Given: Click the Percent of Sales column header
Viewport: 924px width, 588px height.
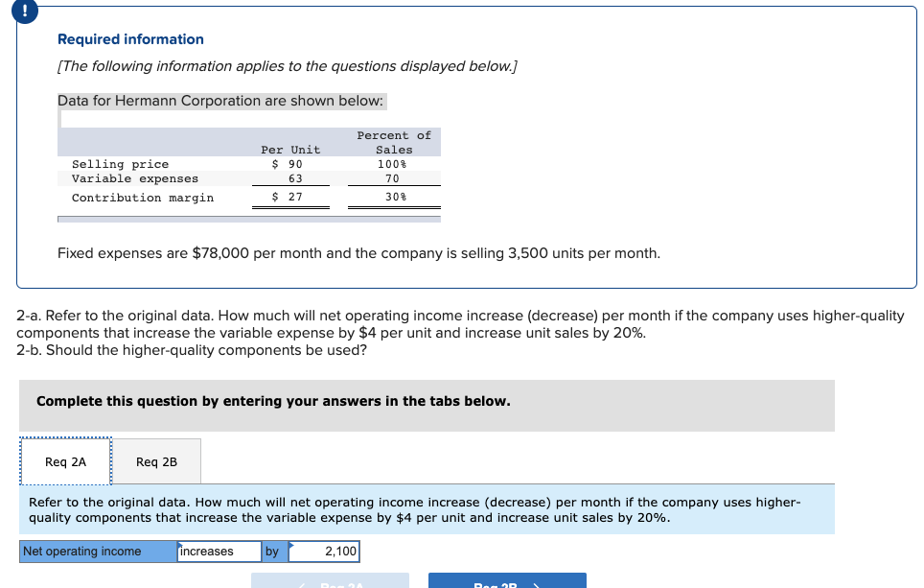Looking at the screenshot, I should (x=394, y=142).
